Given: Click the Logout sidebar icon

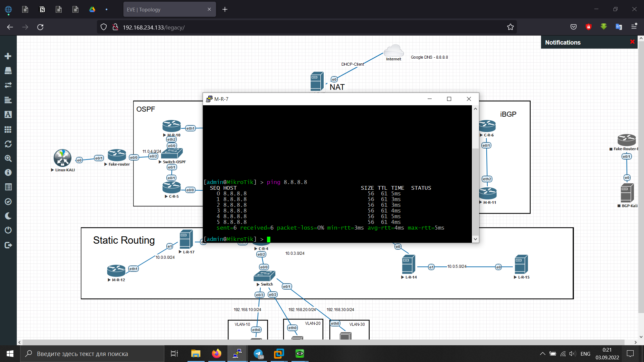Looking at the screenshot, I should pos(8,245).
